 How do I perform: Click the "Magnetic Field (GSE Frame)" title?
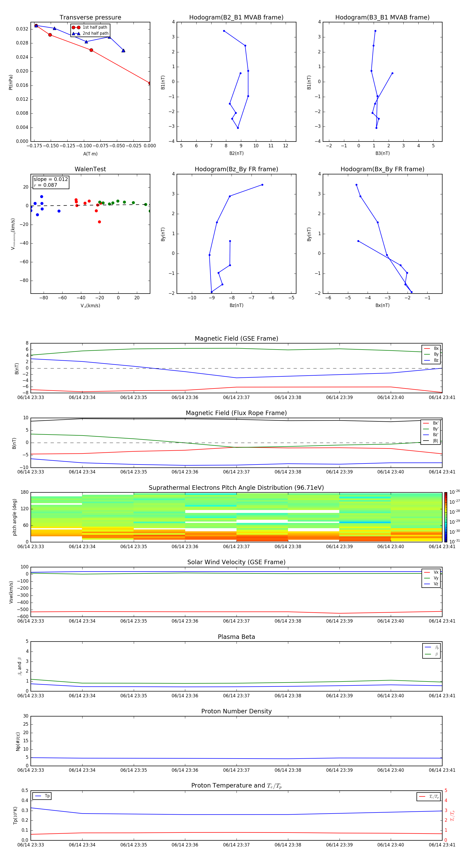click(236, 339)
